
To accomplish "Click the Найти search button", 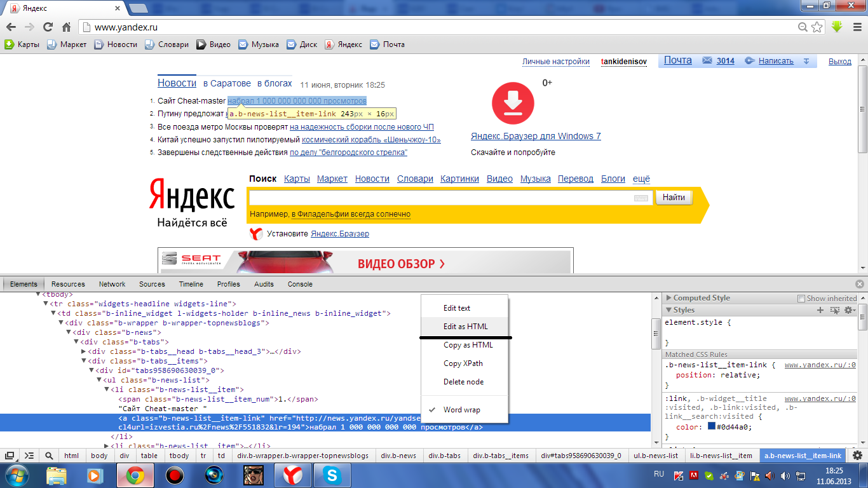I will [673, 198].
